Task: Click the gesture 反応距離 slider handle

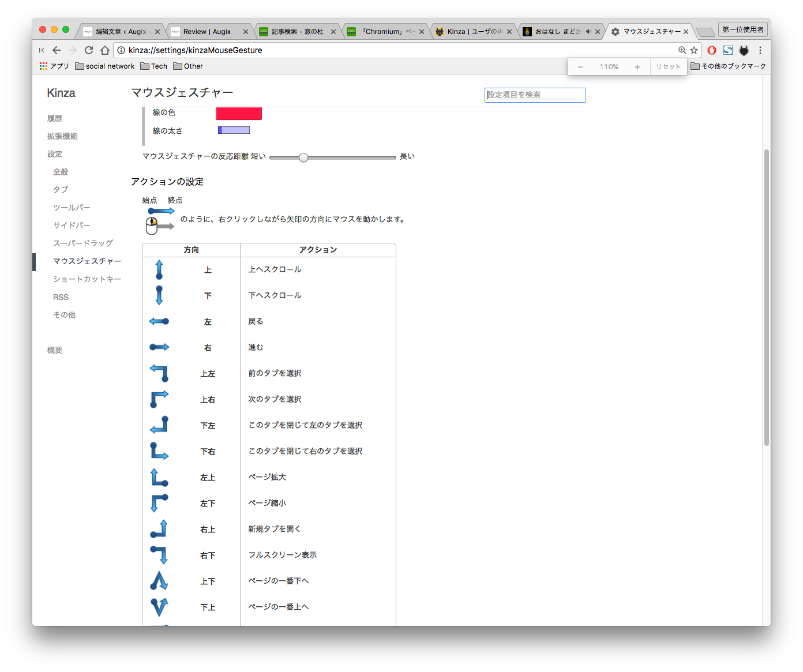Action: pyautogui.click(x=303, y=157)
